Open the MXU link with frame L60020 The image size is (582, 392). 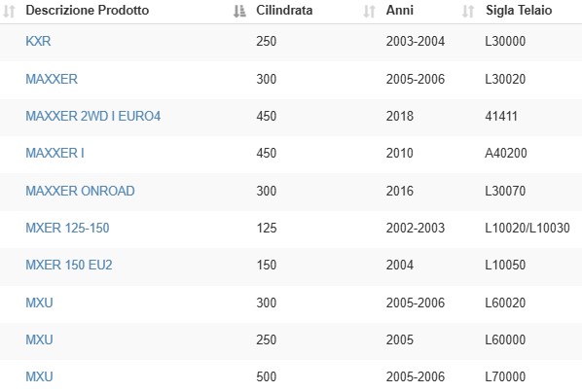tap(39, 303)
